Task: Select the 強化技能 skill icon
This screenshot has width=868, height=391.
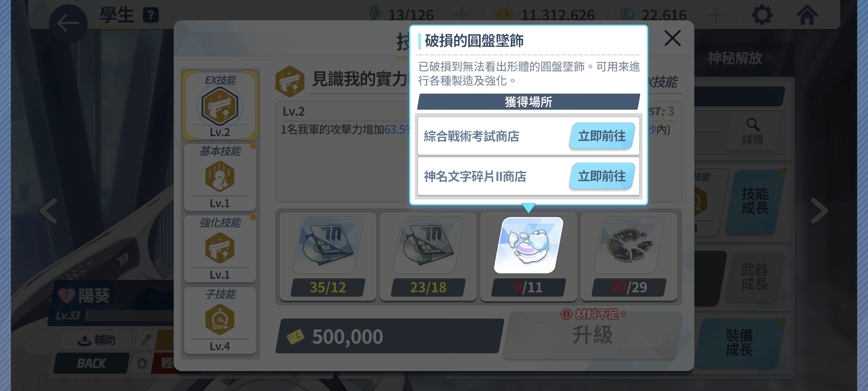Action: (220, 249)
